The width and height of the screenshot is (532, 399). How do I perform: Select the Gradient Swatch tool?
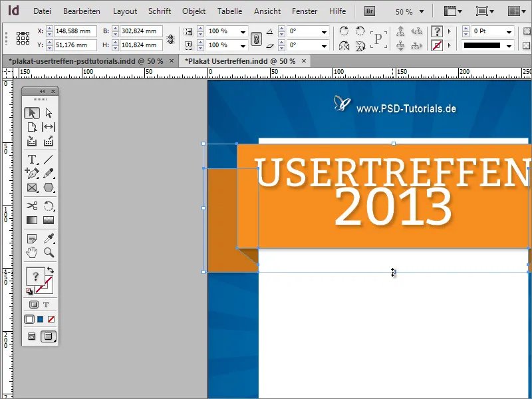point(32,220)
